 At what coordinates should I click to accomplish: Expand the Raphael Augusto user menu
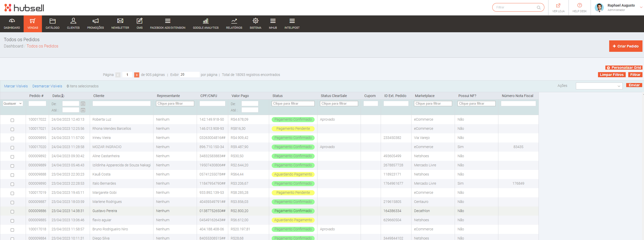(x=641, y=7)
